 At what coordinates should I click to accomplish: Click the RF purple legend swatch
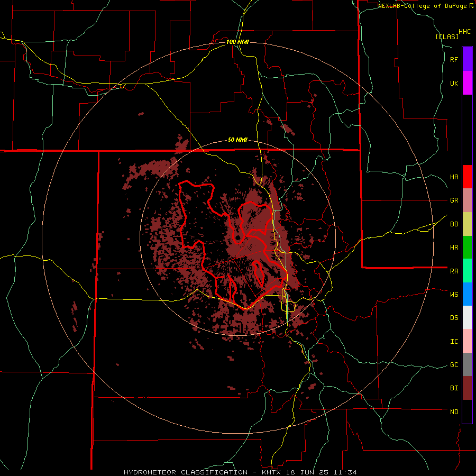[467, 59]
